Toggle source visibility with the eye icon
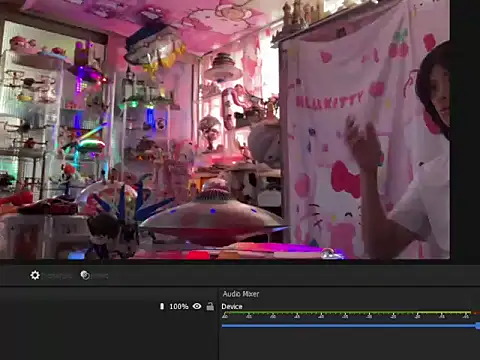The height and width of the screenshot is (360, 480). [x=197, y=306]
